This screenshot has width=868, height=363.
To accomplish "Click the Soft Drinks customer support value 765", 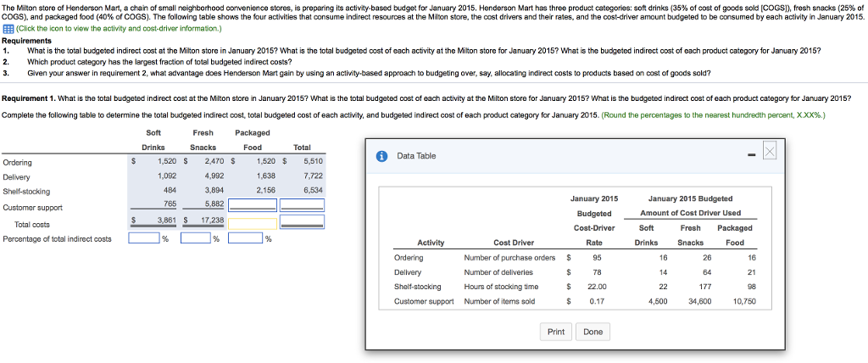I will [x=170, y=204].
